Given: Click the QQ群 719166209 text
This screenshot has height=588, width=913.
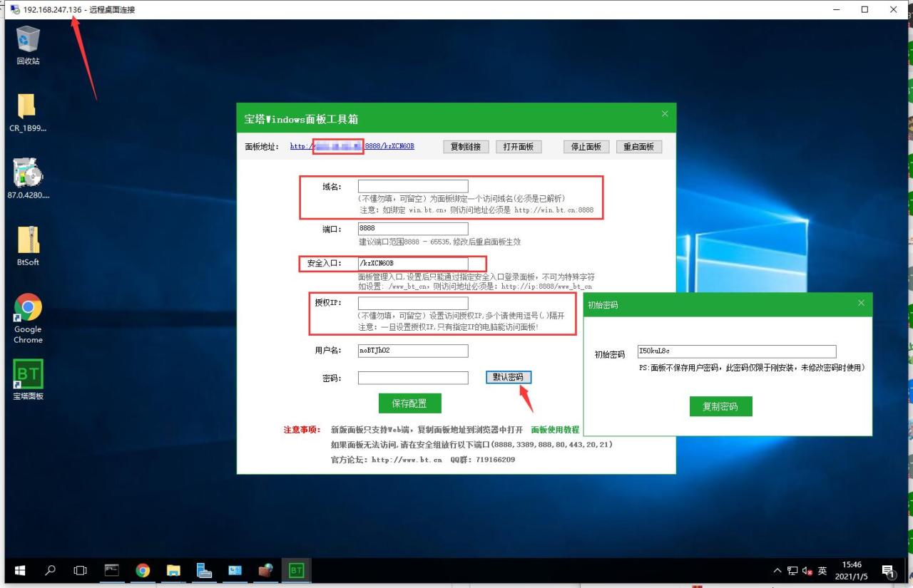Looking at the screenshot, I should tap(482, 460).
